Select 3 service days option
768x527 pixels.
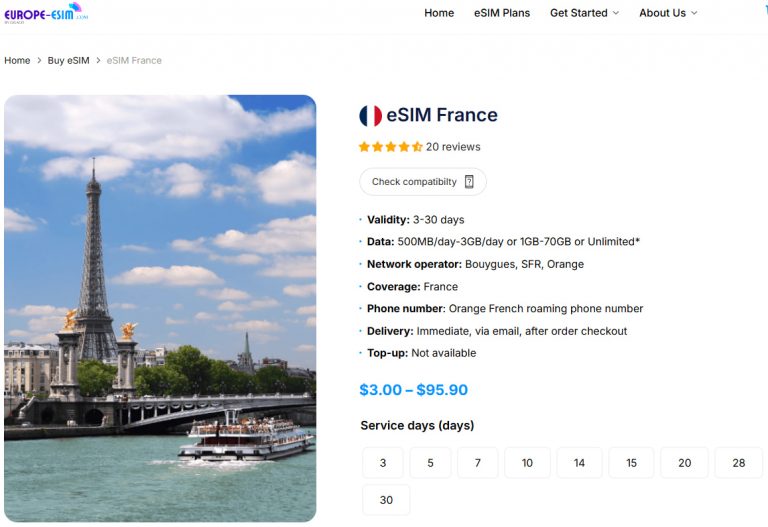click(x=383, y=463)
